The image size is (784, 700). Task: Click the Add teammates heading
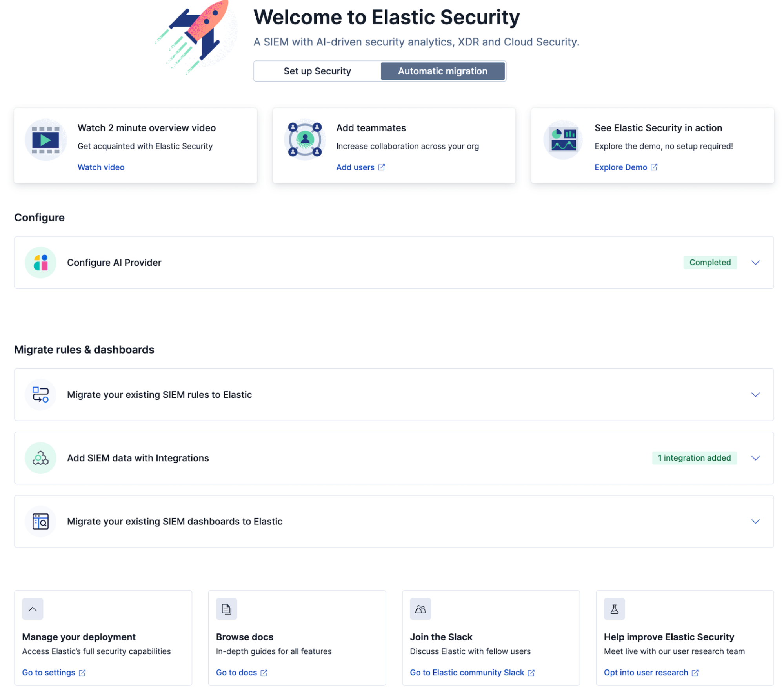pos(371,128)
